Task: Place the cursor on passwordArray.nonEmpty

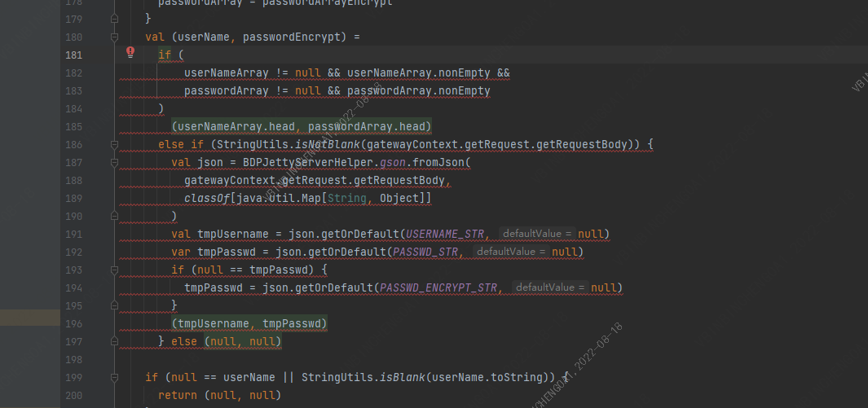Action: (x=418, y=90)
